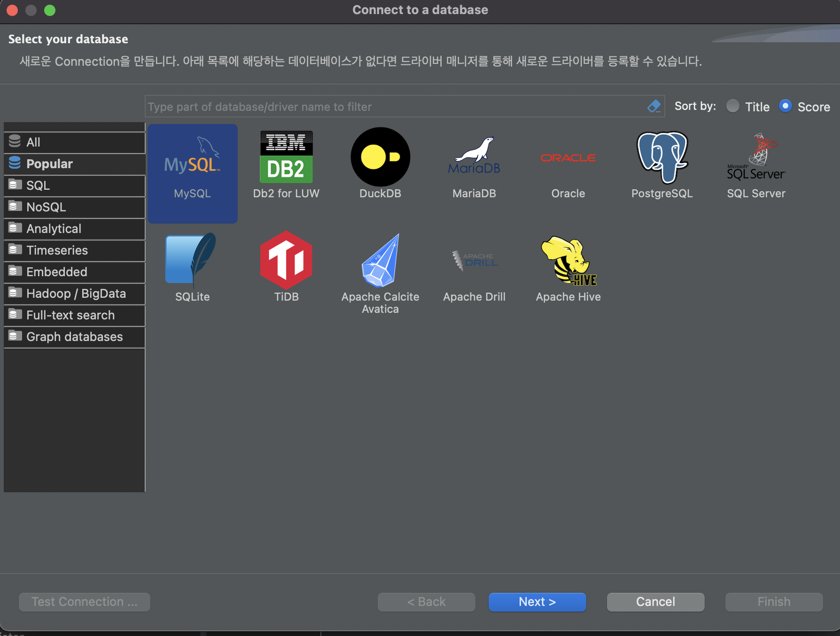Viewport: 840px width, 636px height.
Task: Open the Full-text search category
Action: click(x=75, y=315)
